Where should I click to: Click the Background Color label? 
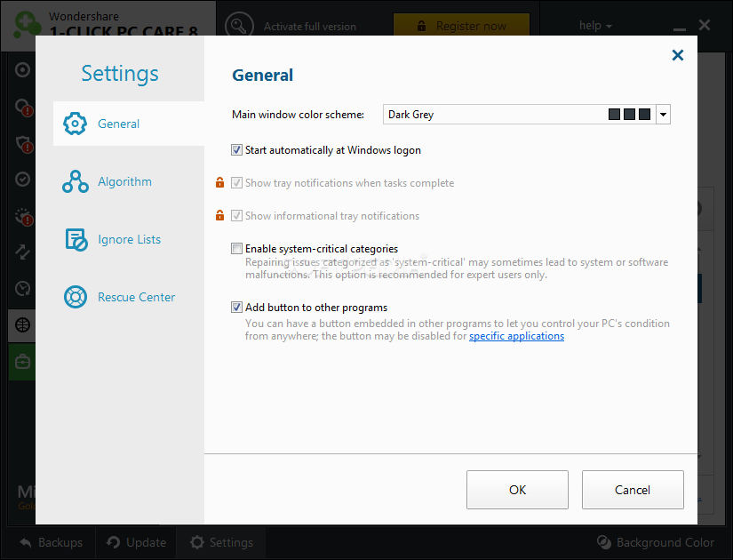(665, 542)
